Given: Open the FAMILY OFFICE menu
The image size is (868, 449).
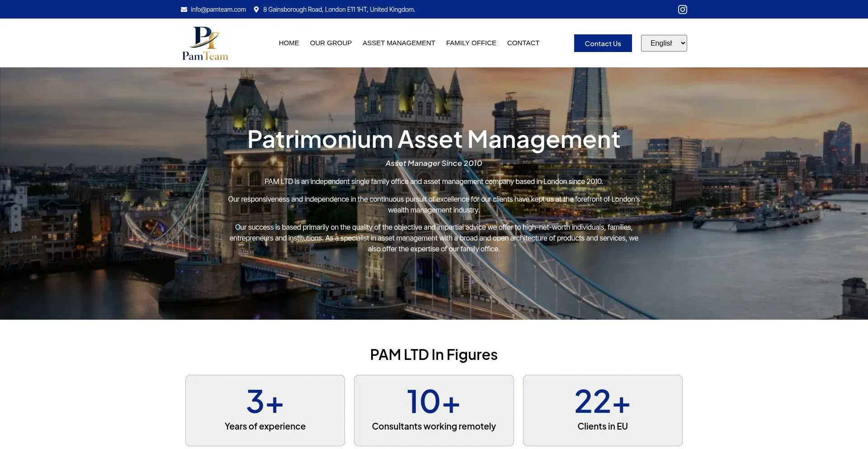Looking at the screenshot, I should click(x=471, y=43).
